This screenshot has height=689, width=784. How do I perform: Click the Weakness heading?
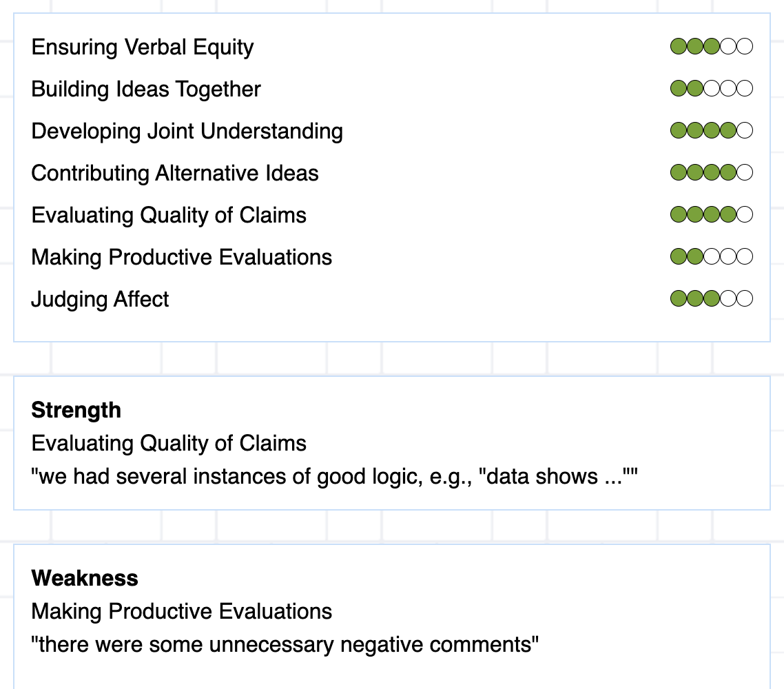[85, 579]
